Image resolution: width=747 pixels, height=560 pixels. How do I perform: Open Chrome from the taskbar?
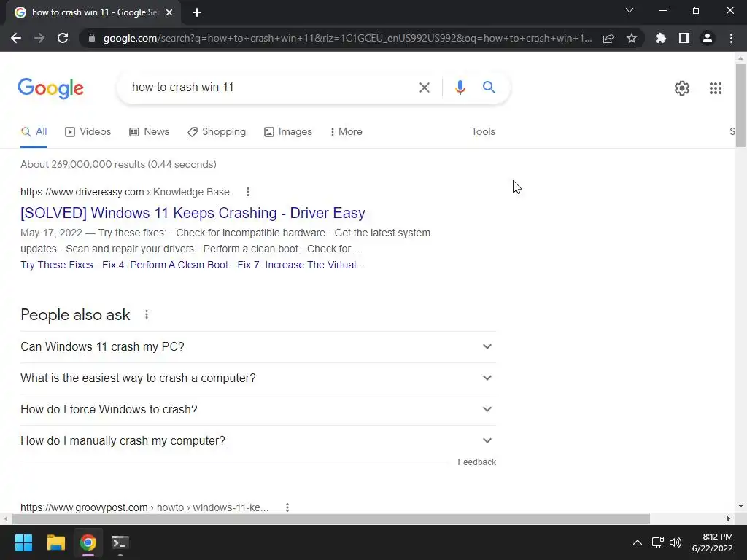click(88, 542)
